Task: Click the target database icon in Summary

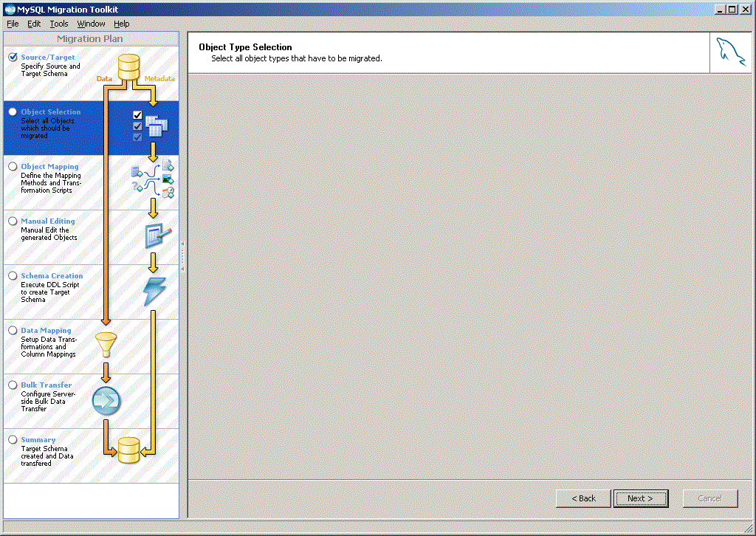Action: click(x=128, y=449)
